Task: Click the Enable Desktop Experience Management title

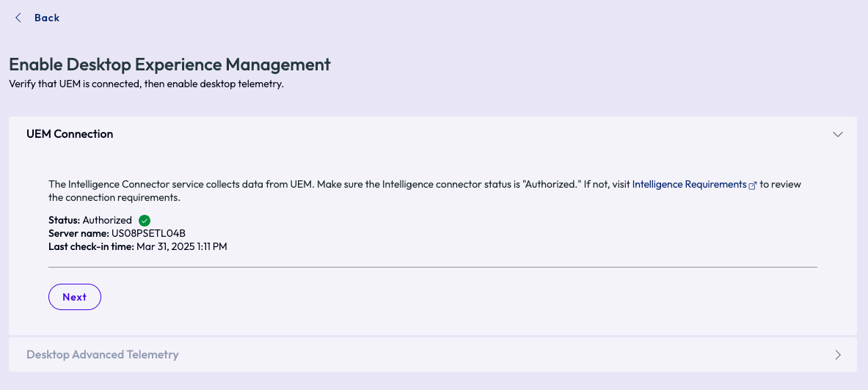Action: pos(169,65)
